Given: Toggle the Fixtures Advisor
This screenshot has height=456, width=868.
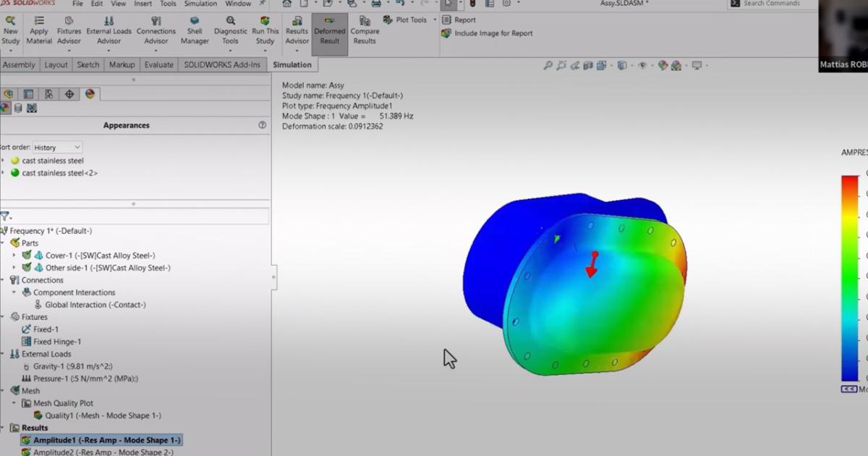Looking at the screenshot, I should point(69,30).
